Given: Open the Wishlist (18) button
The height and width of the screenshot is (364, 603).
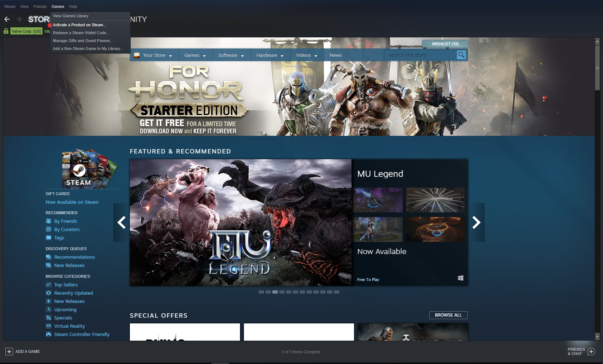Looking at the screenshot, I should (445, 44).
